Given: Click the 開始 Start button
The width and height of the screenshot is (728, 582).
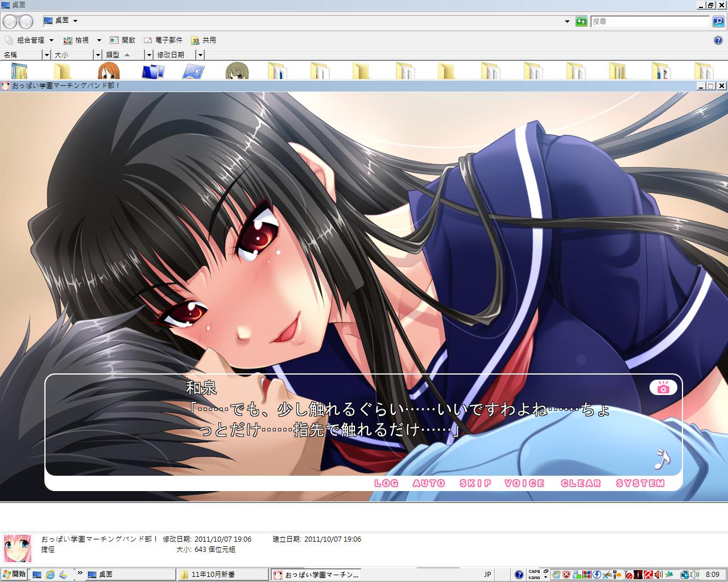Looking at the screenshot, I should point(14,574).
